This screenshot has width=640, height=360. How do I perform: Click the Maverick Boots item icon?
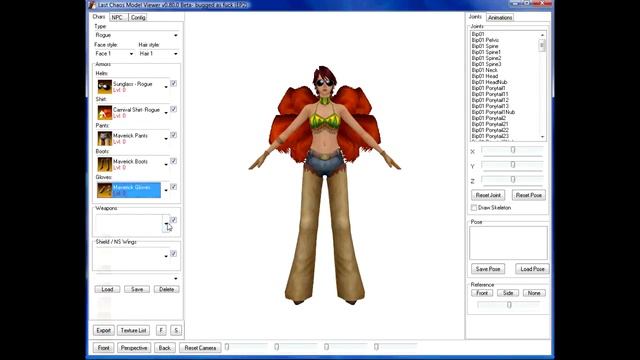click(x=104, y=164)
